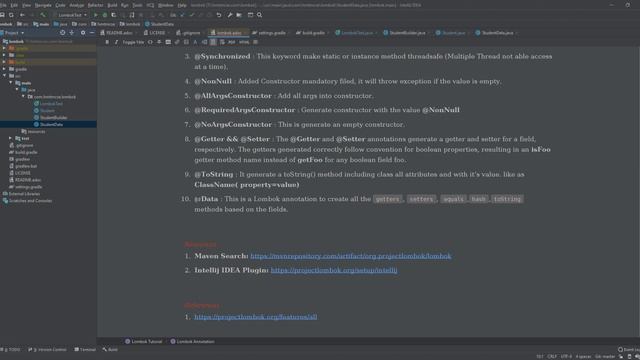The width and height of the screenshot is (640, 360).
Task: Select Scratches and Consoles tree item
Action: tap(30, 201)
